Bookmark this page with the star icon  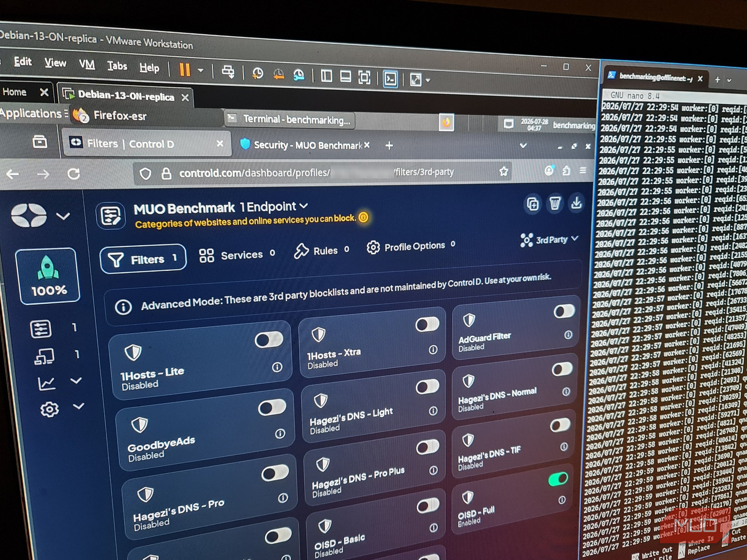[504, 171]
